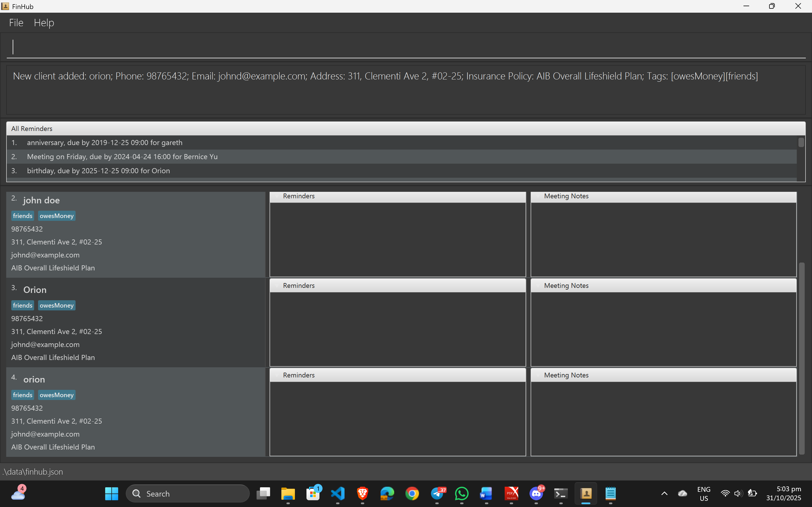
Task: Open the Help menu
Action: pyautogui.click(x=44, y=23)
